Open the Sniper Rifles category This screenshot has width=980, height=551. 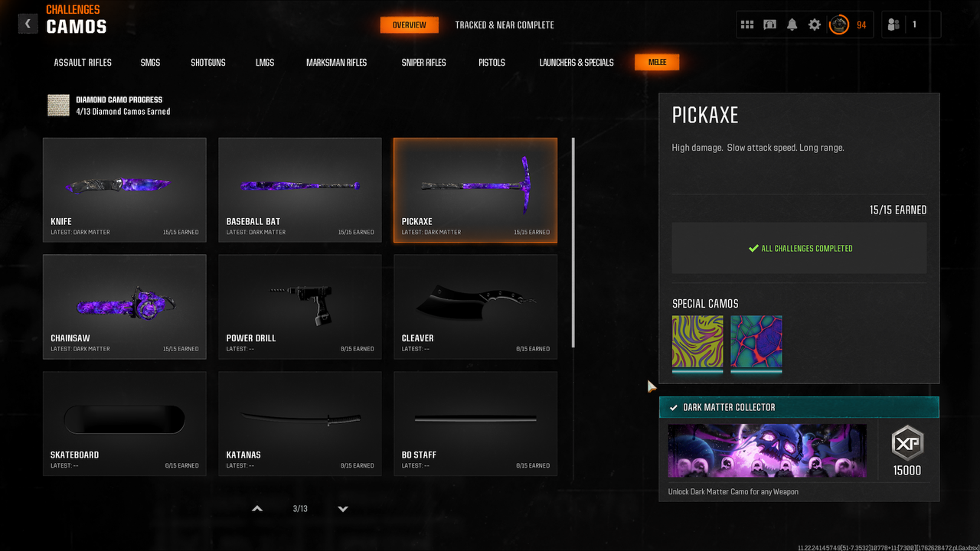pyautogui.click(x=423, y=63)
